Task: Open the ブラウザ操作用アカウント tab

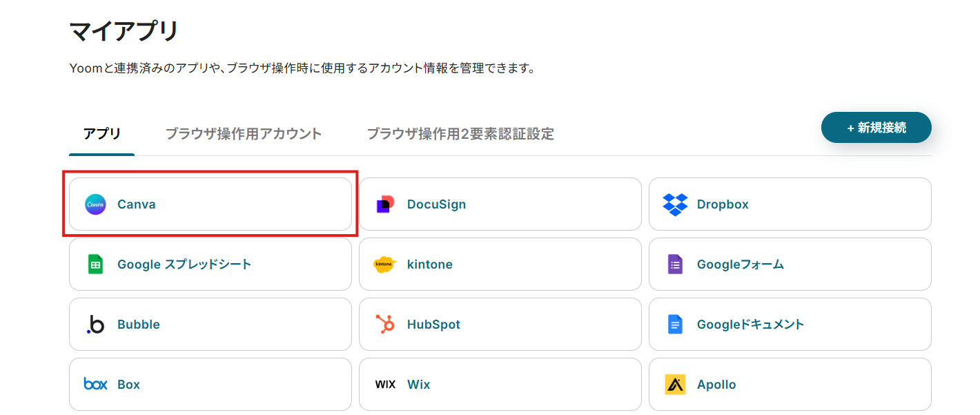Action: pyautogui.click(x=244, y=134)
